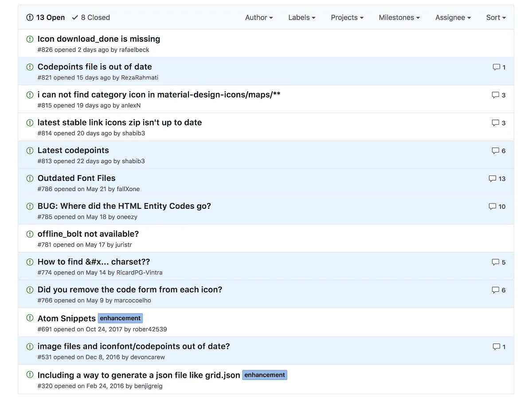Open issue 'Atom Snippets'
The width and height of the screenshot is (532, 399).
pyautogui.click(x=66, y=318)
